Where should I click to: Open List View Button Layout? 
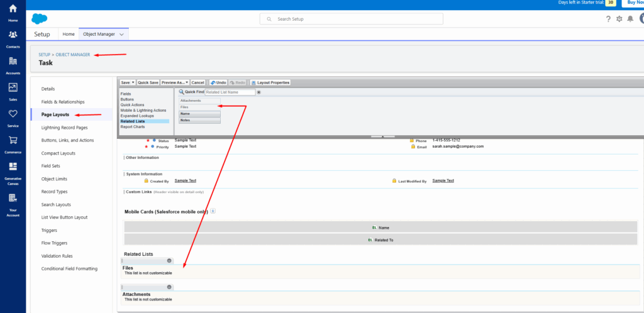65,217
